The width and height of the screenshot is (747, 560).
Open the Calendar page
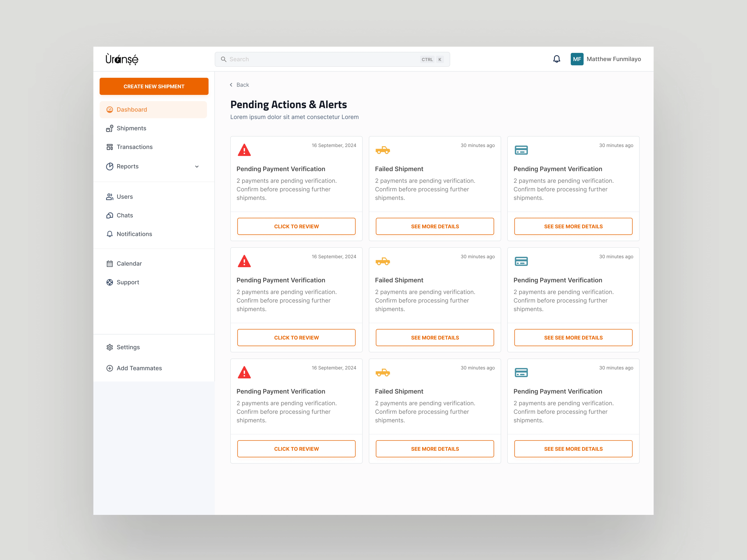pos(153,264)
